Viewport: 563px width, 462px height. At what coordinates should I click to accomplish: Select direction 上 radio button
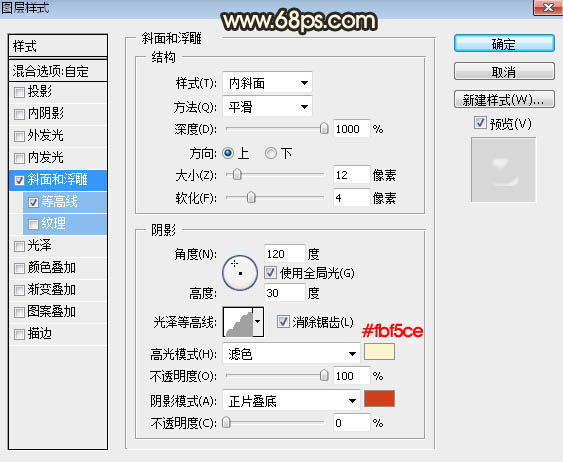(228, 153)
